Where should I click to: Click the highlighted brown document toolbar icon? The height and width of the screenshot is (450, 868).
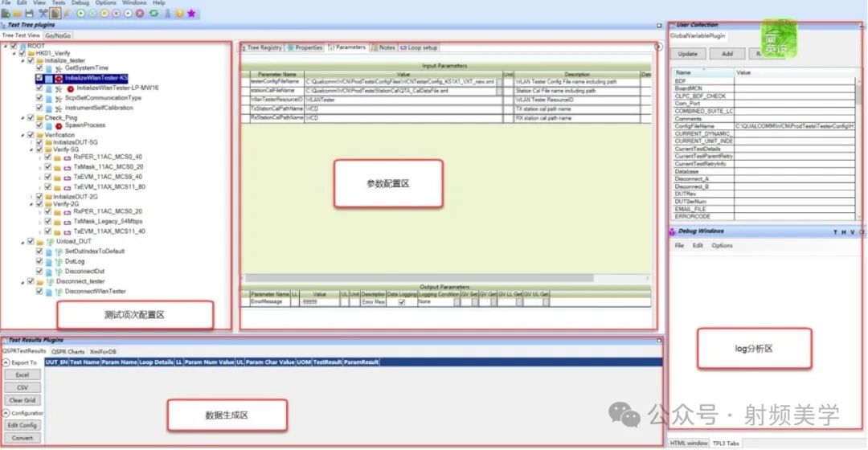click(55, 14)
